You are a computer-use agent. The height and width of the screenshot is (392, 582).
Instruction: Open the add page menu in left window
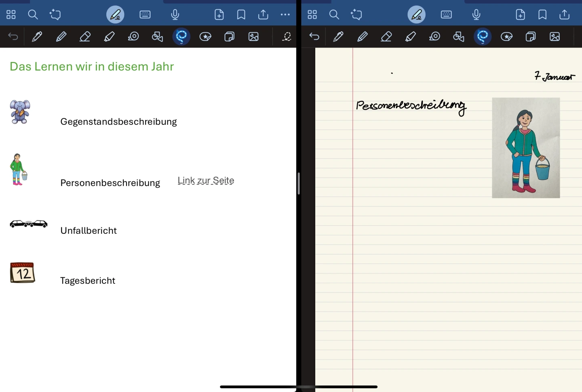(x=219, y=15)
